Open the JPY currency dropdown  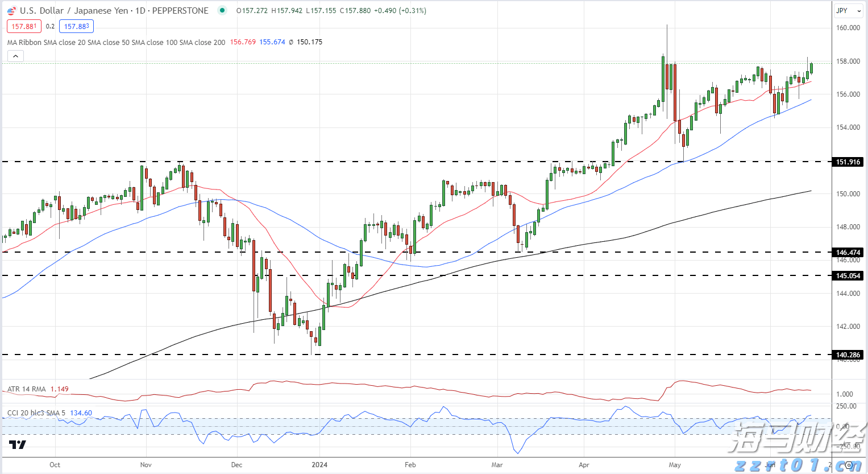[849, 11]
